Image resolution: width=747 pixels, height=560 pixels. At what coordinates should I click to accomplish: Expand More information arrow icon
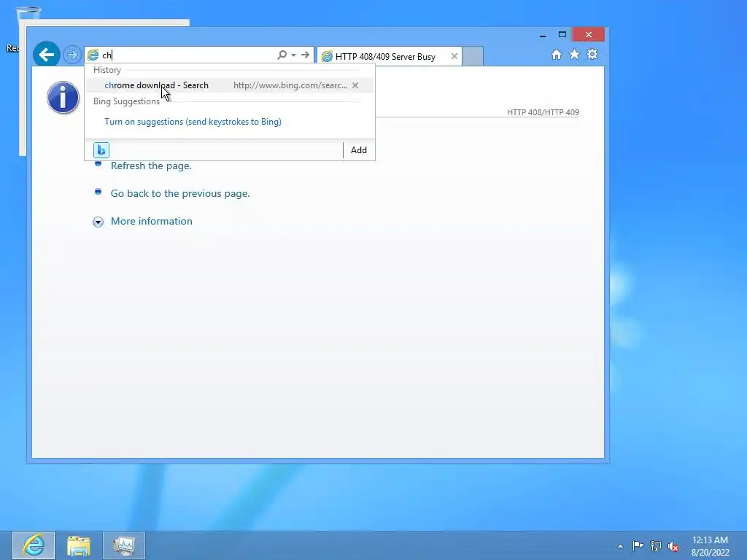coord(98,222)
